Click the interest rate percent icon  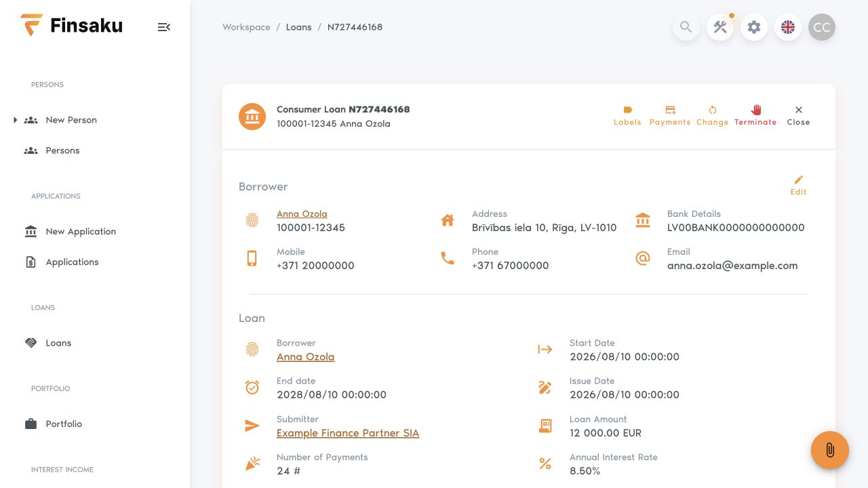tap(545, 464)
